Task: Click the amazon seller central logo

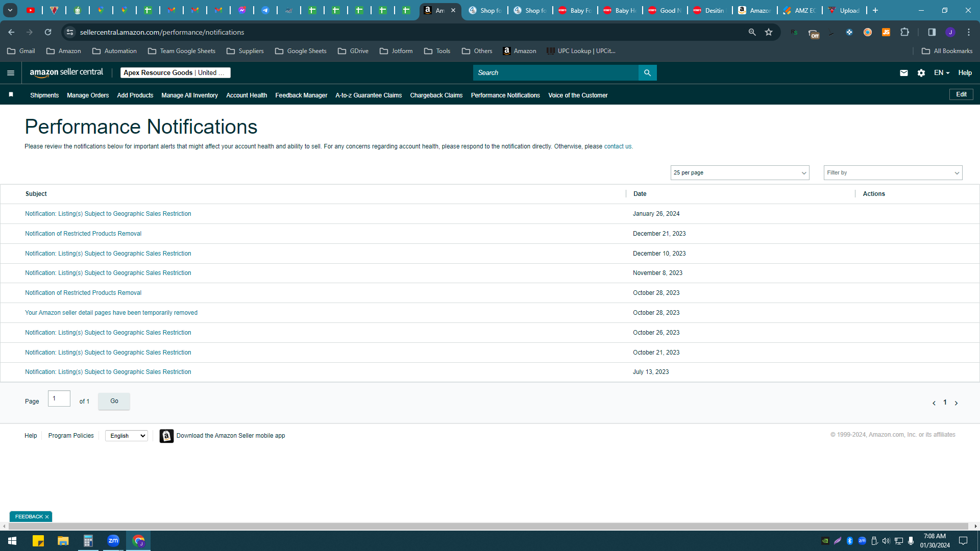Action: click(66, 72)
